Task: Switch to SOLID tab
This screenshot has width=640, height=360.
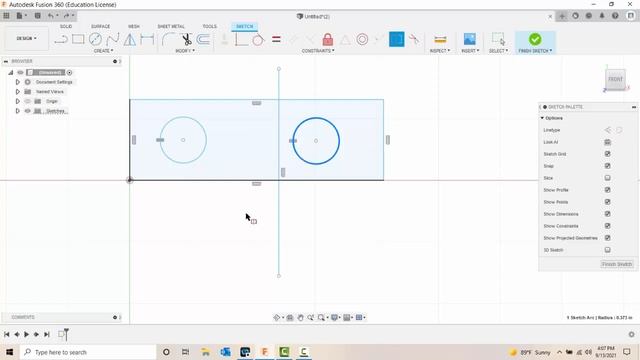Action: [x=66, y=27]
